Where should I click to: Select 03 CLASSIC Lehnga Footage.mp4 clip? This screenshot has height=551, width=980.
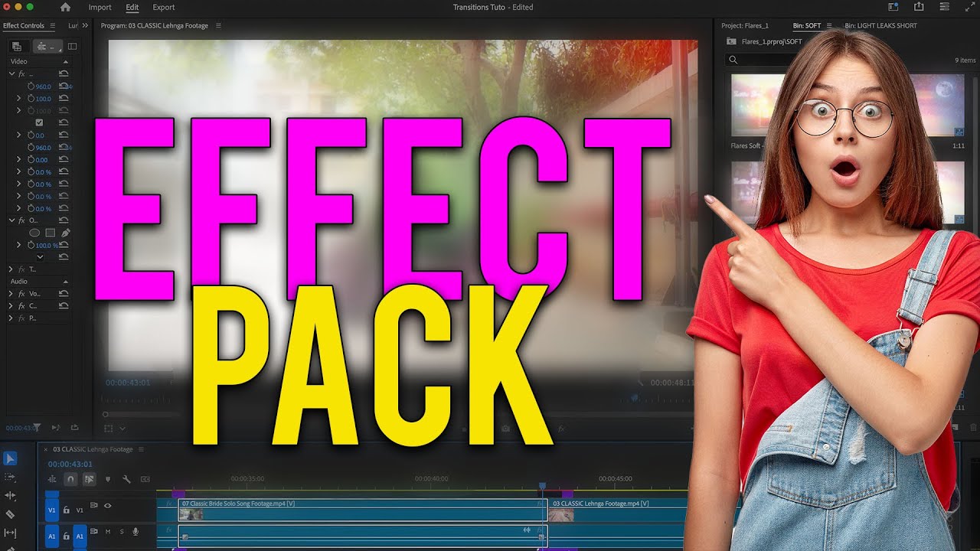618,510
